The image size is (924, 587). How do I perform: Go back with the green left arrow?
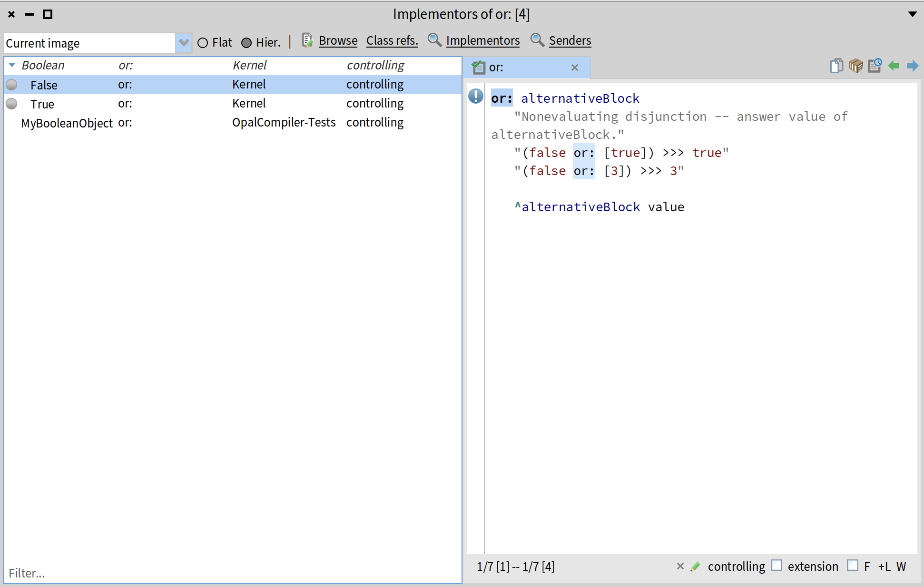point(894,66)
